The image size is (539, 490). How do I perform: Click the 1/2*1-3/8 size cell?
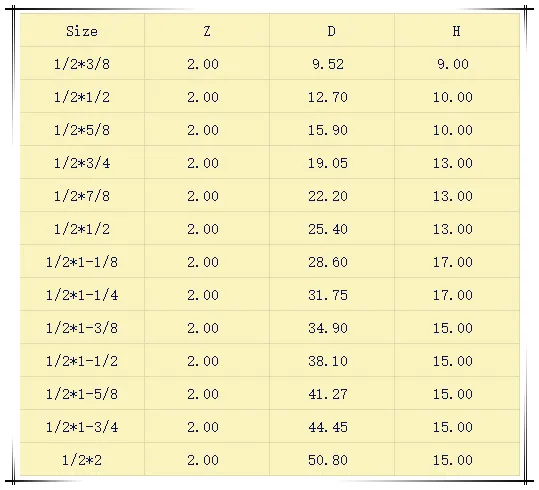click(x=82, y=328)
